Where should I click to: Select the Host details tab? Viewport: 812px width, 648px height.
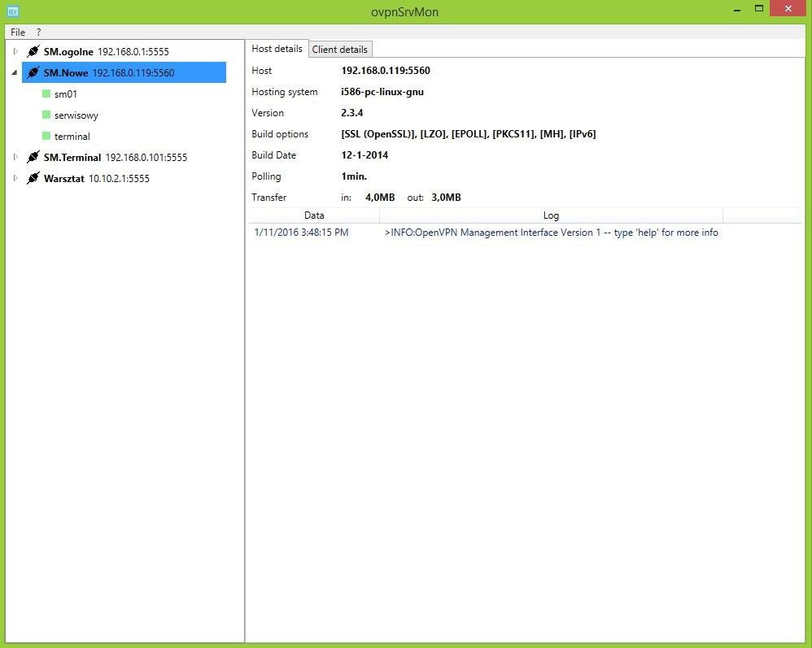point(277,49)
